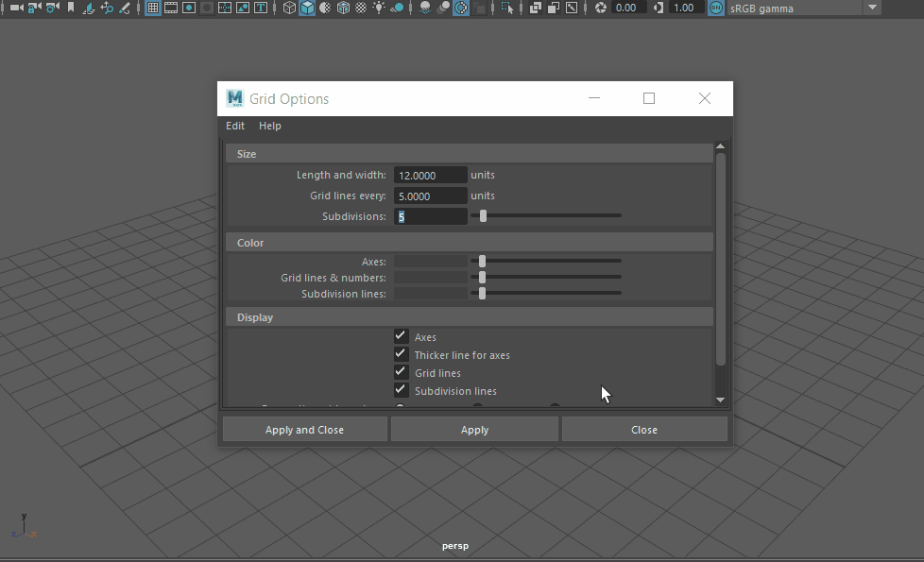Uncheck Thicker line for axes checkbox
This screenshot has width=924, height=562.
(401, 354)
